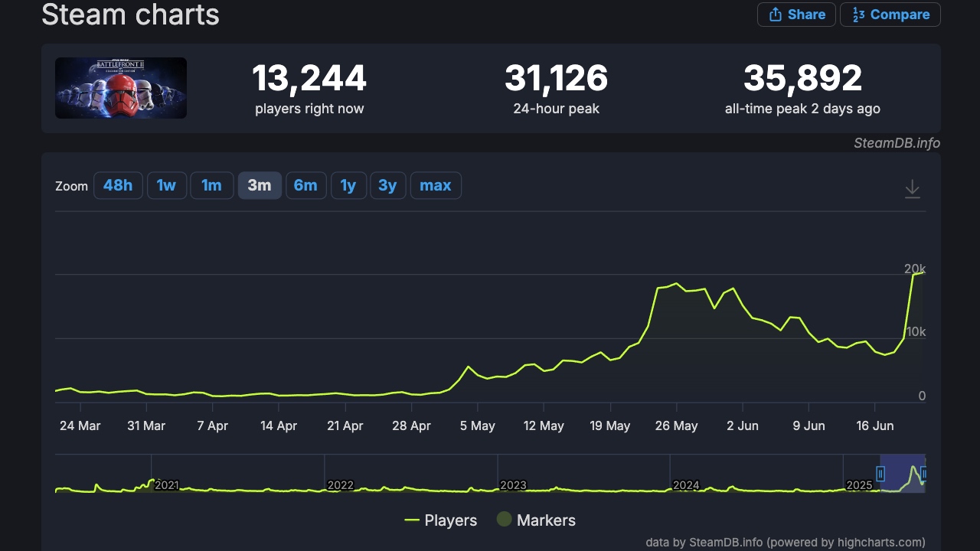Image resolution: width=980 pixels, height=551 pixels.
Task: Select the max zoom range
Action: [436, 185]
